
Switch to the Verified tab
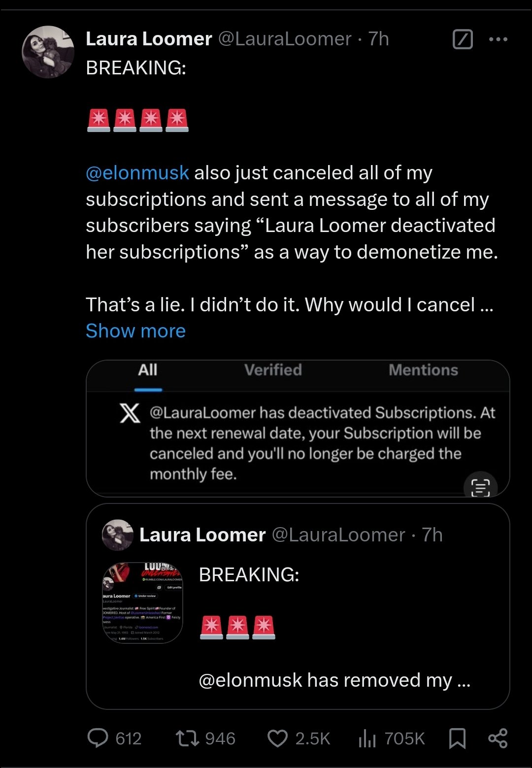click(x=273, y=370)
